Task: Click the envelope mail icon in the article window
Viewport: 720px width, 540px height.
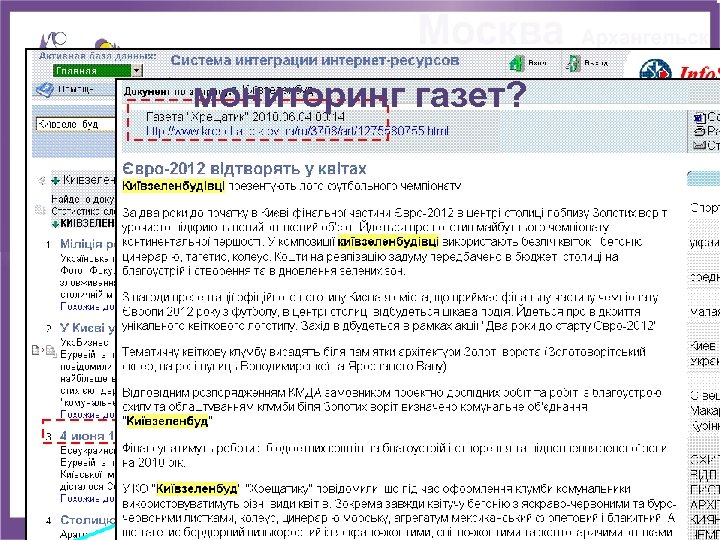Action: (x=699, y=146)
